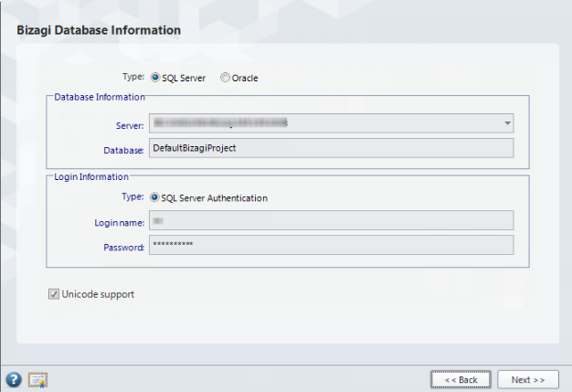
Task: Open help via the question mark icon
Action: coord(14,379)
